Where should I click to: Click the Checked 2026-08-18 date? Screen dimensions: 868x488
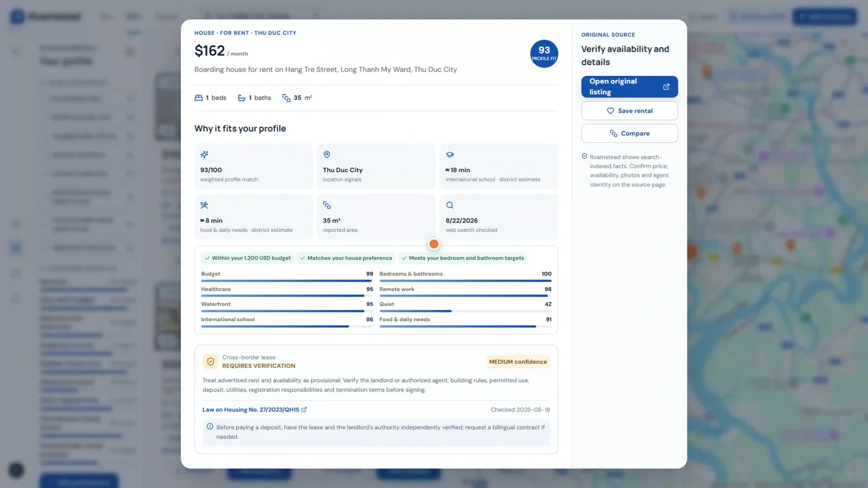520,410
